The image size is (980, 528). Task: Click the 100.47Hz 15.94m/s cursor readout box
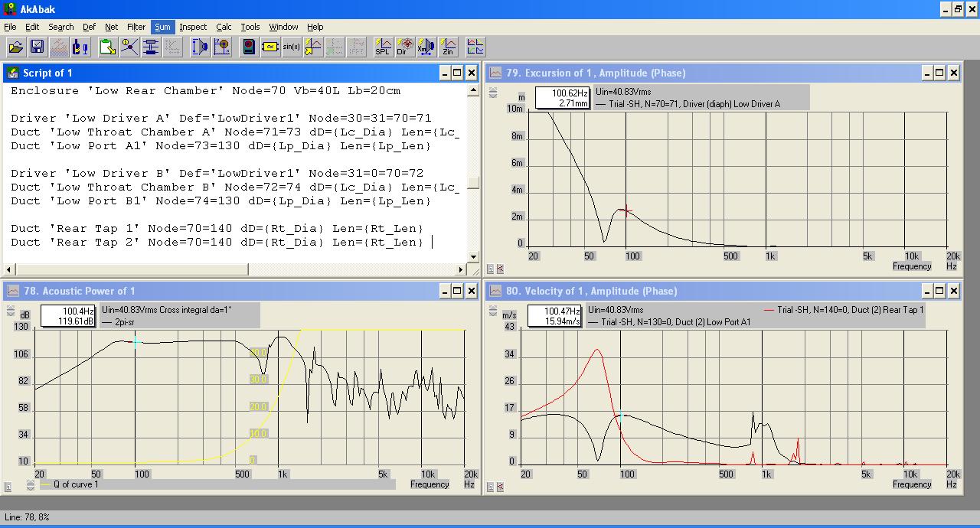click(555, 316)
